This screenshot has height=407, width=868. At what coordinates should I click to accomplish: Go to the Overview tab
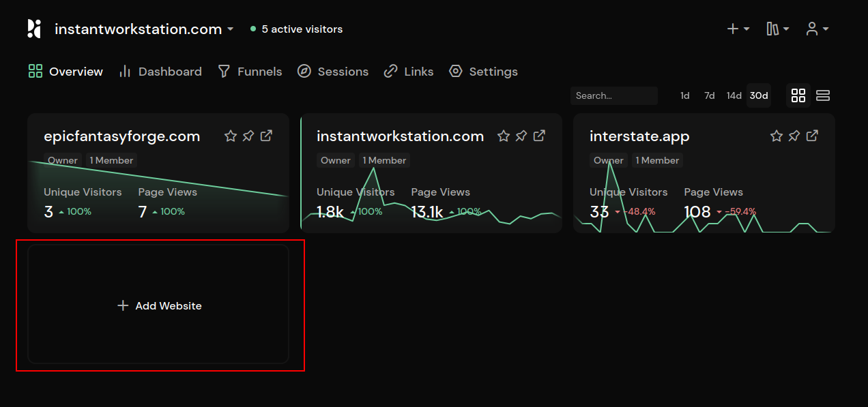[66, 72]
